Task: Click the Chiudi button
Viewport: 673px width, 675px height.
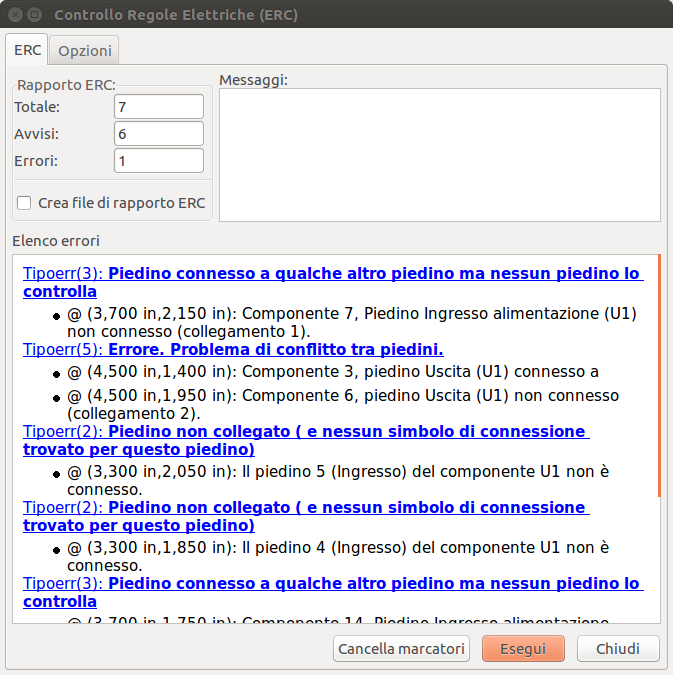Action: click(x=617, y=649)
